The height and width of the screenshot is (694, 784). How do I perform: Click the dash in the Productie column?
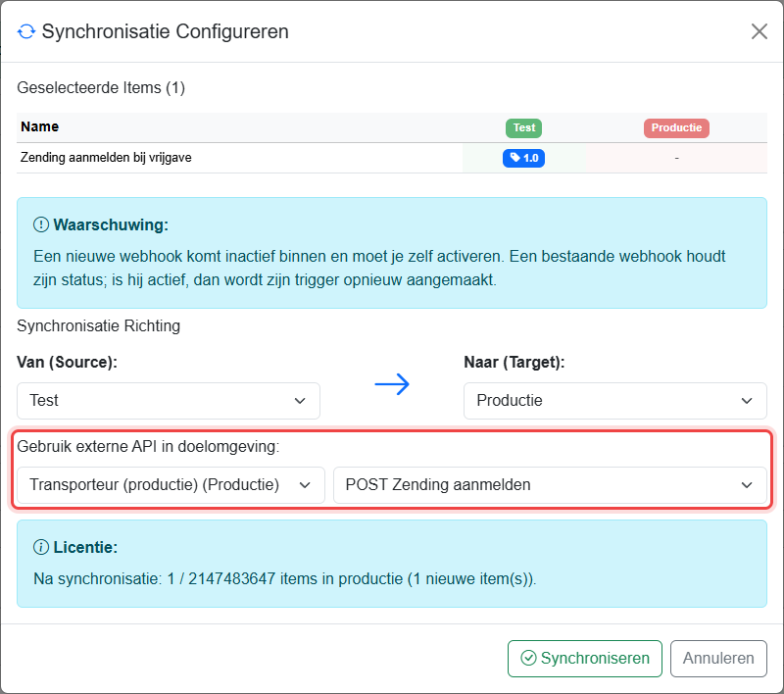point(676,158)
